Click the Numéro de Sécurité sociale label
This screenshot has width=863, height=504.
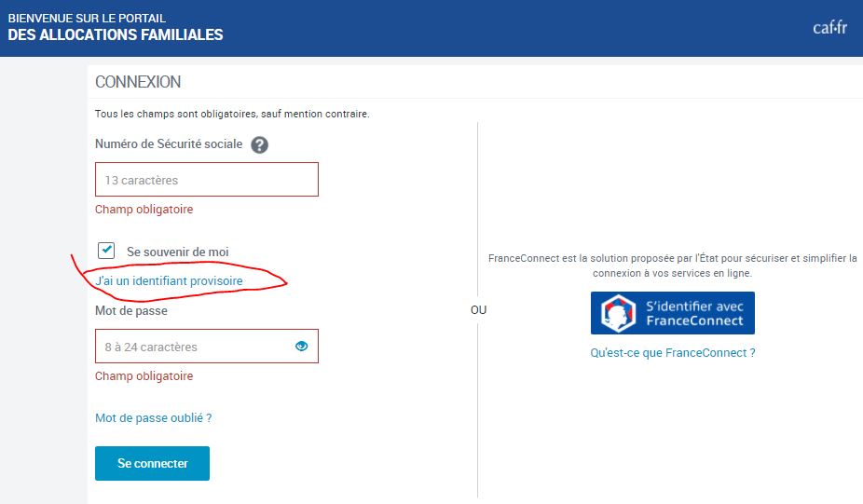pos(169,144)
